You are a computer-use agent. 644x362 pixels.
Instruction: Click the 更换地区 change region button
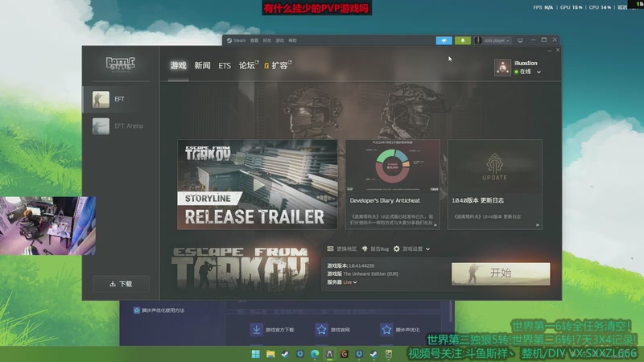coord(342,249)
